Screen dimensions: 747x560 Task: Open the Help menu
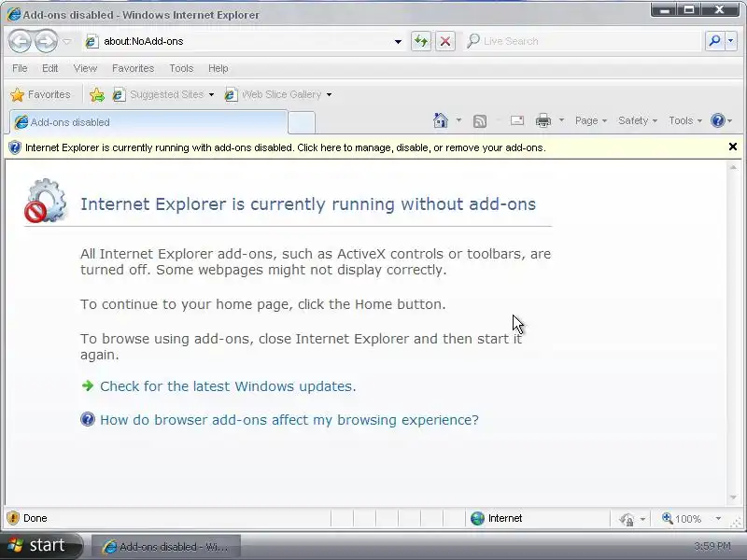218,68
